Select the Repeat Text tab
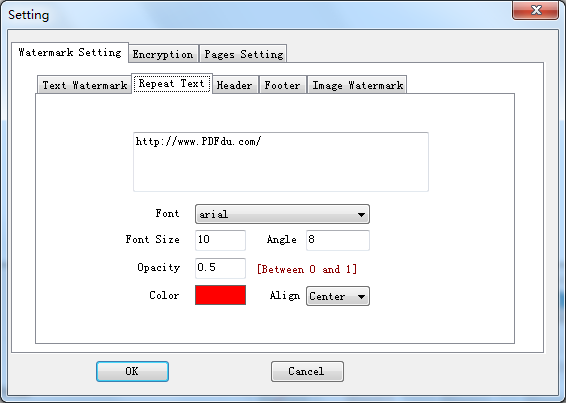The image size is (566, 404). (172, 84)
